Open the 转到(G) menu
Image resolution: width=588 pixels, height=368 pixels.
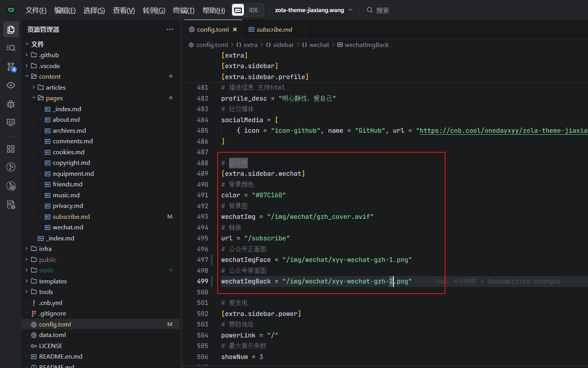154,10
